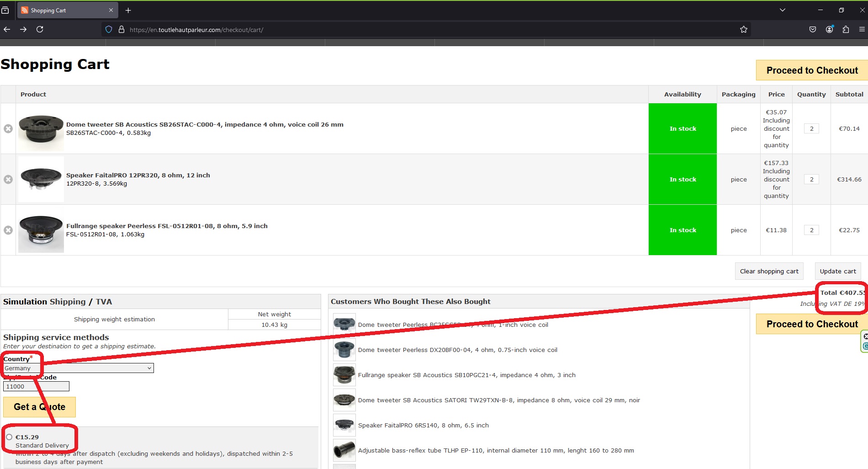Reload the shopping cart page
The image size is (868, 469).
point(40,29)
